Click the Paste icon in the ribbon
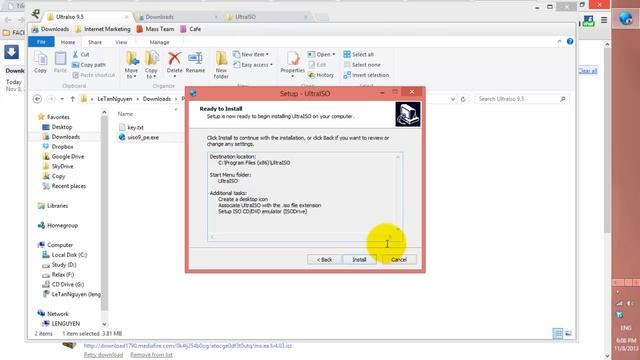This screenshot has height=360, width=640. 60,62
